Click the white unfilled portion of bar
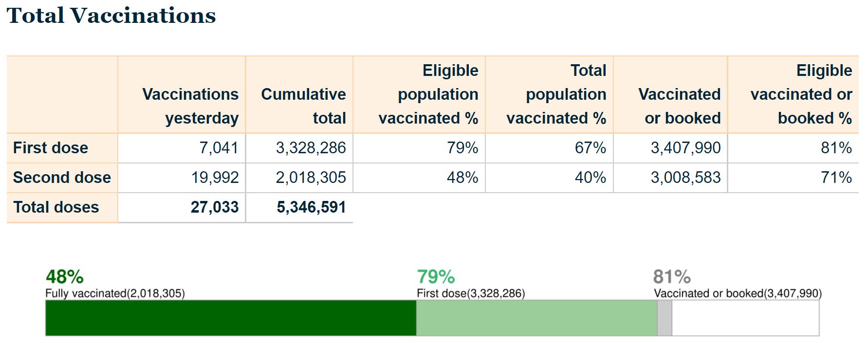 pos(745,318)
